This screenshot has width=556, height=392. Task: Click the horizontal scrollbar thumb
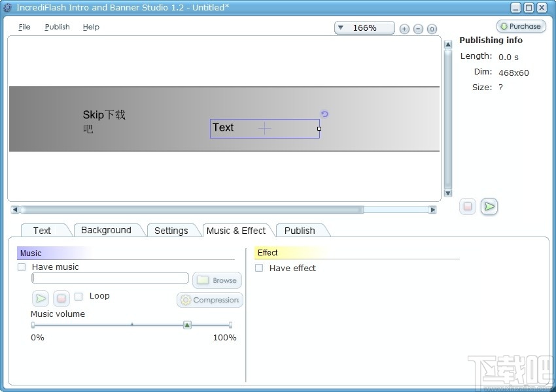(x=192, y=210)
